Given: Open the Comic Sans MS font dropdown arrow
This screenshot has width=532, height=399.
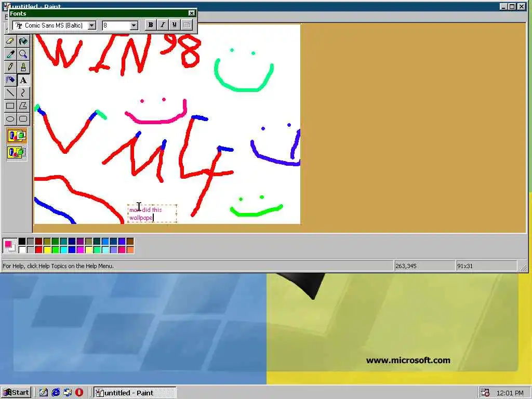Looking at the screenshot, I should [x=92, y=25].
